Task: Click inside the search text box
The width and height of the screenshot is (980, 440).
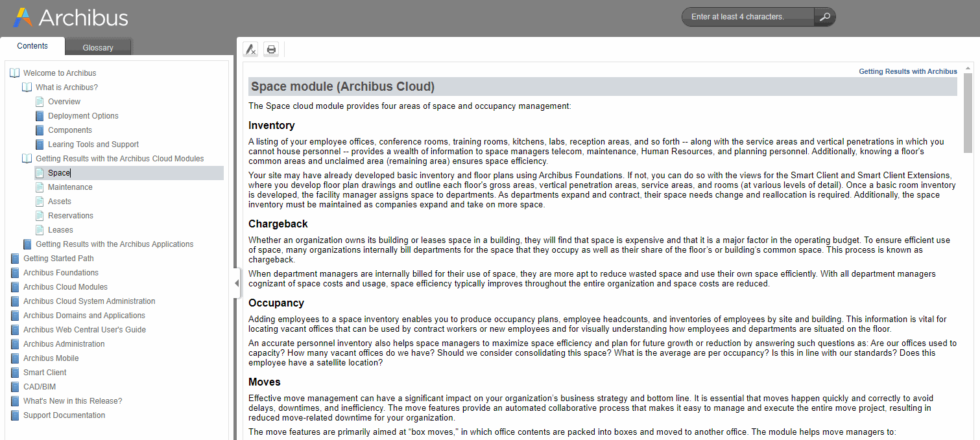Action: [746, 17]
